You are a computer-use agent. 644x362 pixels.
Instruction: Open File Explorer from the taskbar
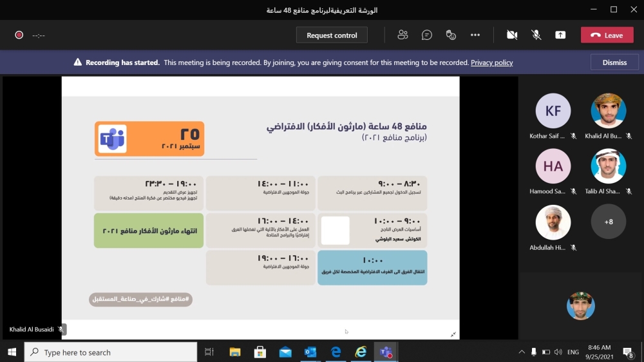[235, 352]
